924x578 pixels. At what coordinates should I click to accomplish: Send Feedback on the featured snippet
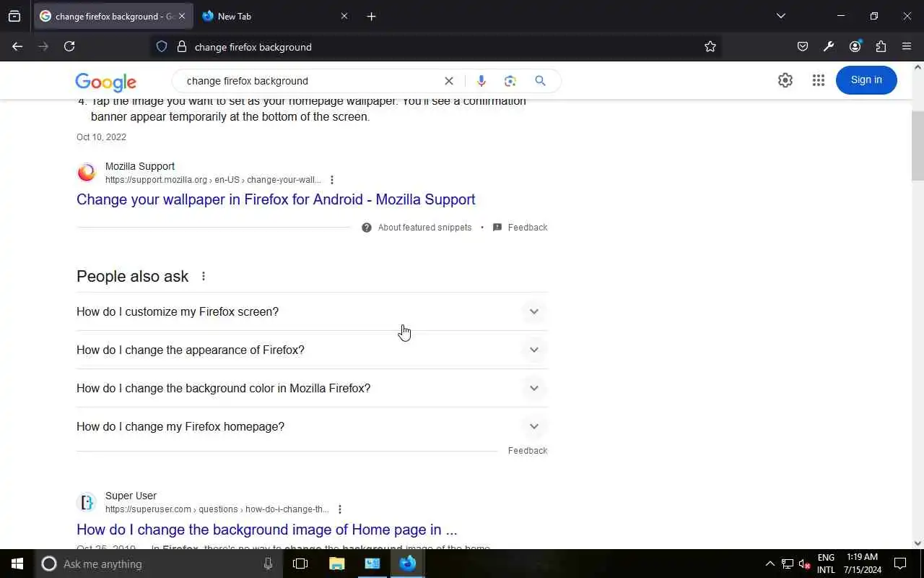click(520, 228)
